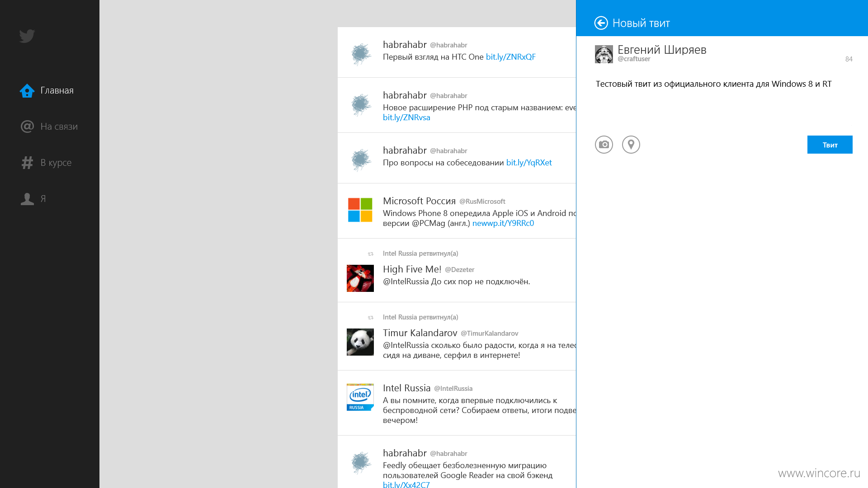Image resolution: width=868 pixels, height=488 pixels.
Task: Click the @IntelRussia handle in header
Action: pos(453,389)
